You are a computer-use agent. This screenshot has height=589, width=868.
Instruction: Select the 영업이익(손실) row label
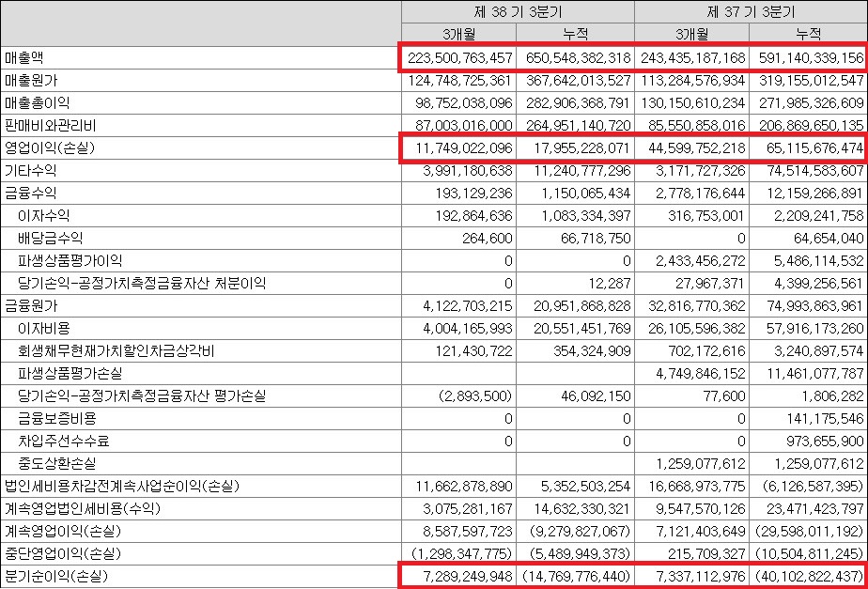51,147
